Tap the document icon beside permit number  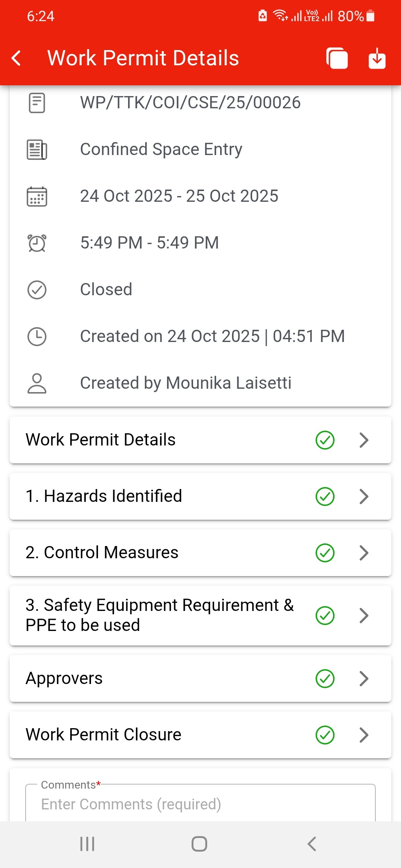[37, 103]
